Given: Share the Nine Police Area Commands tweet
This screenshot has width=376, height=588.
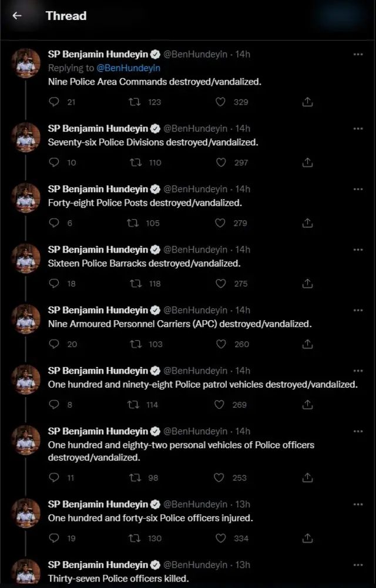Looking at the screenshot, I should [307, 102].
